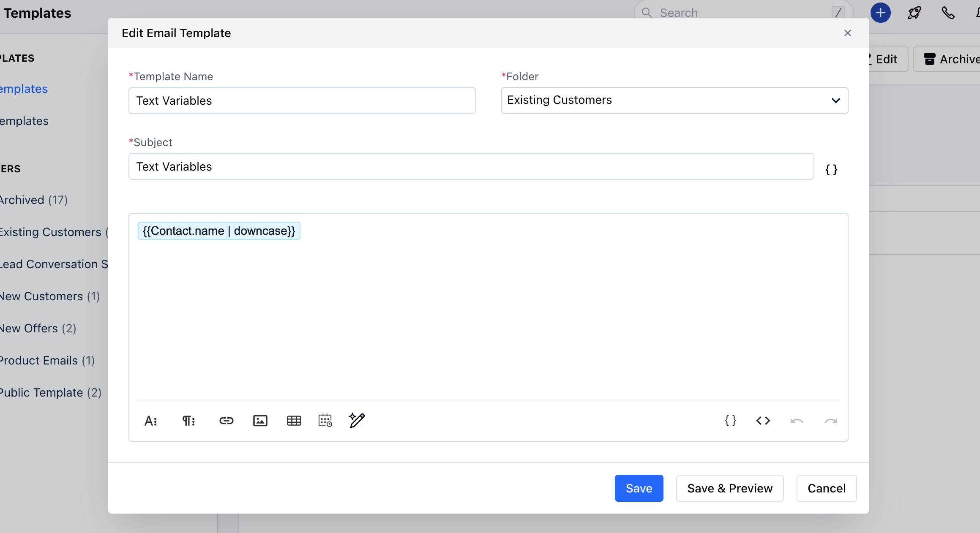The height and width of the screenshot is (533, 980).
Task: Click the insert meeting calendar icon
Action: click(325, 421)
